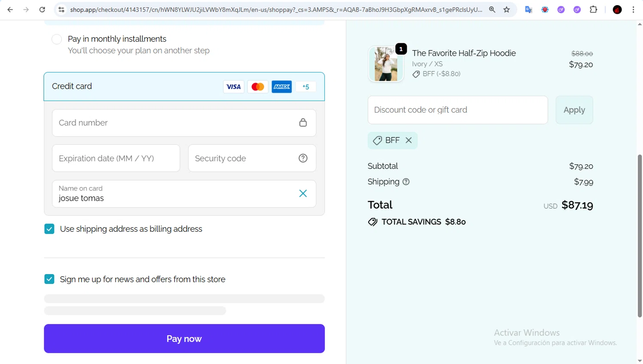Screen dimensions: 643x364
Task: Click the red and blue extension icon
Action: pyautogui.click(x=545, y=9)
